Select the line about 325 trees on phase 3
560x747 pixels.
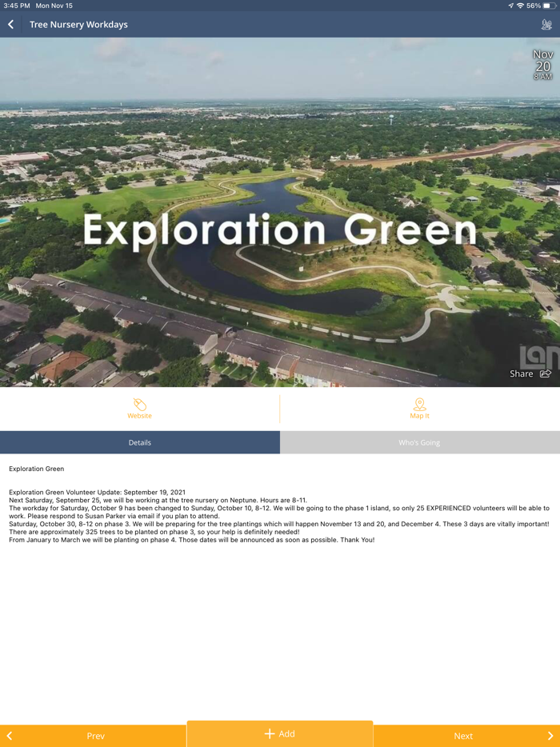click(154, 532)
